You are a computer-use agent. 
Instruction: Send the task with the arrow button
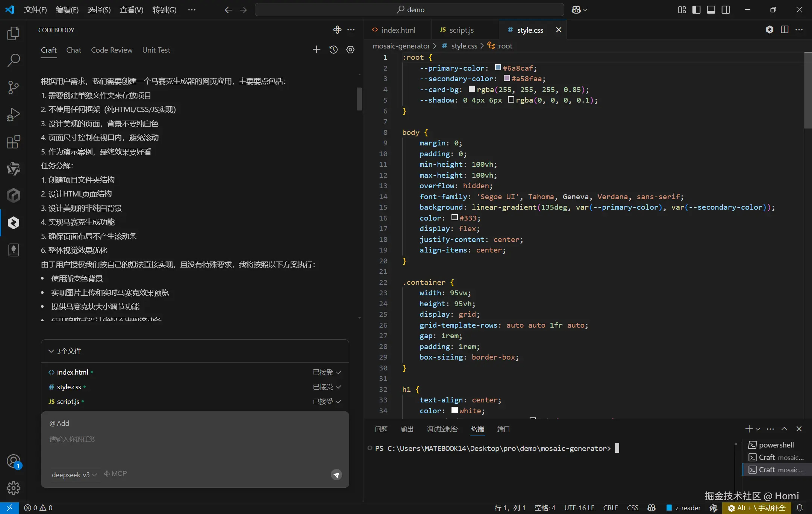coord(336,475)
